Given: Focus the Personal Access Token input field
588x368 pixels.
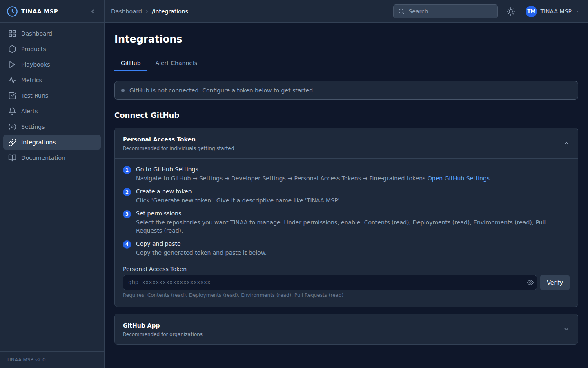Looking at the screenshot, I should [330, 283].
